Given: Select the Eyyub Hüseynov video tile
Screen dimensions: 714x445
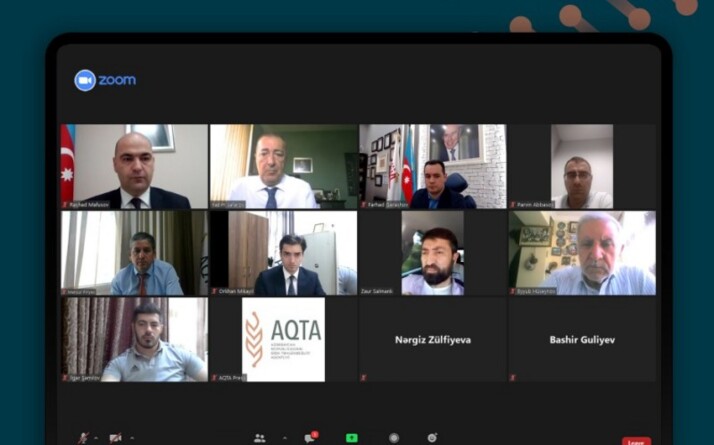Looking at the screenshot, I should click(x=582, y=253).
